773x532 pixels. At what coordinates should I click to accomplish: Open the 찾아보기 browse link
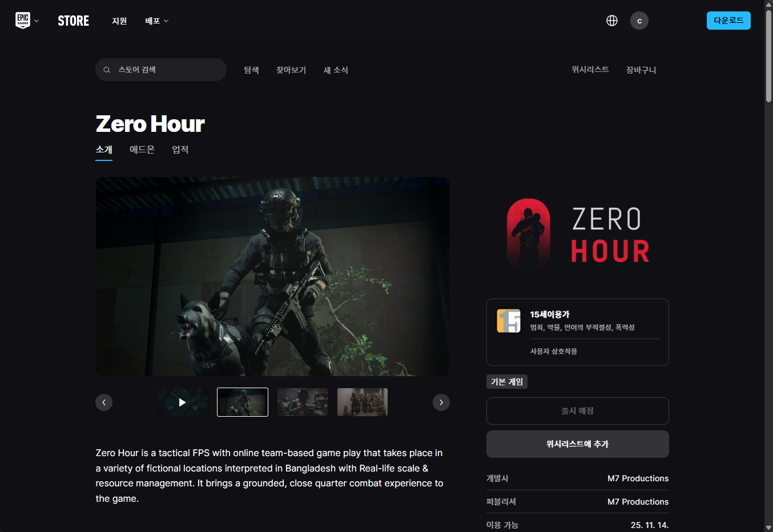pos(291,70)
